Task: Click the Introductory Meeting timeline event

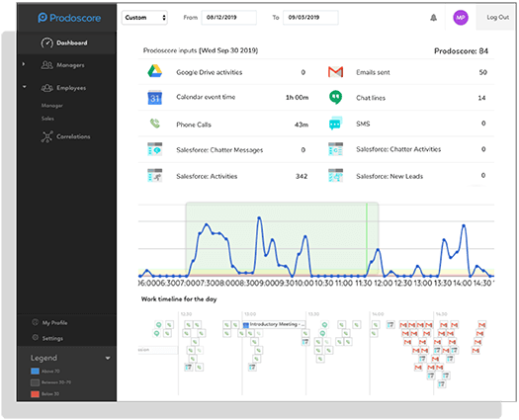Action: [x=275, y=324]
